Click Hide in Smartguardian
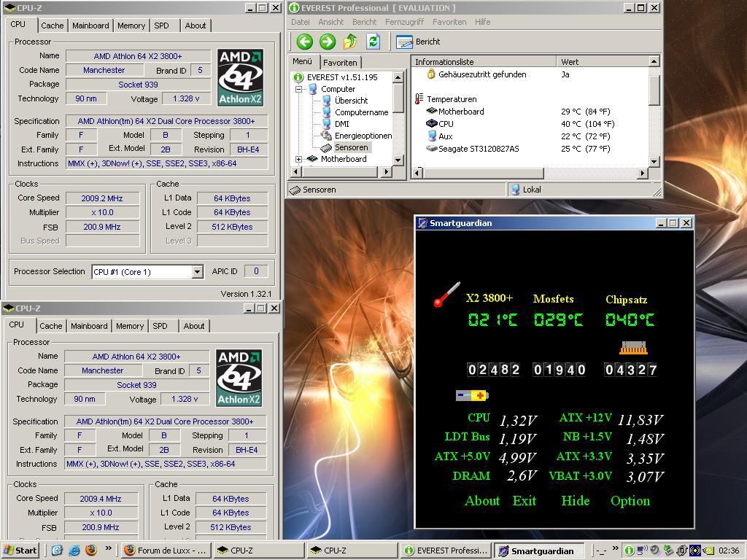747x560 pixels. pos(576,500)
